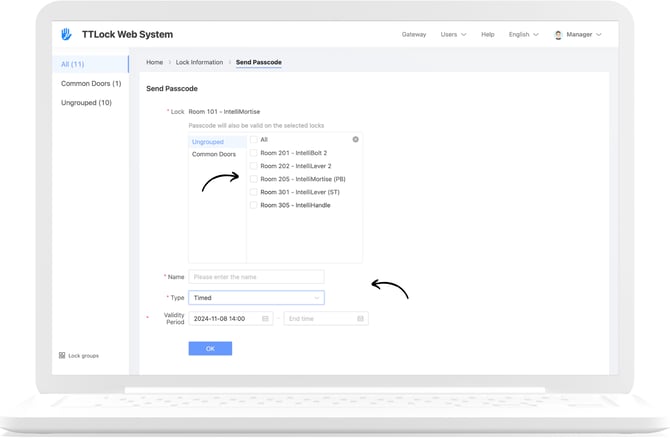670x438 pixels.
Task: Open the English language dropdown
Action: point(523,35)
